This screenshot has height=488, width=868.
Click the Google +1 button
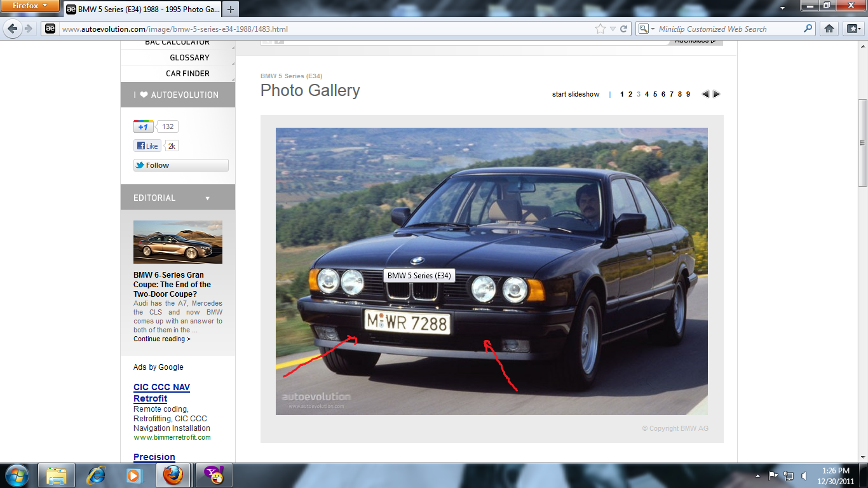pos(143,126)
